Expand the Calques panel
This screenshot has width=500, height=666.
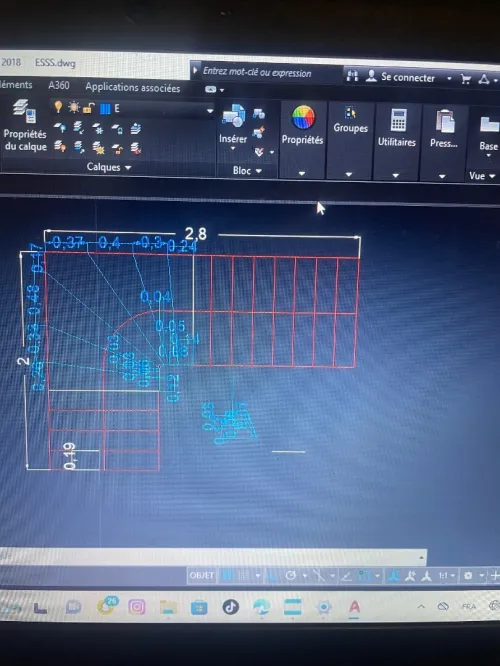coord(109,167)
